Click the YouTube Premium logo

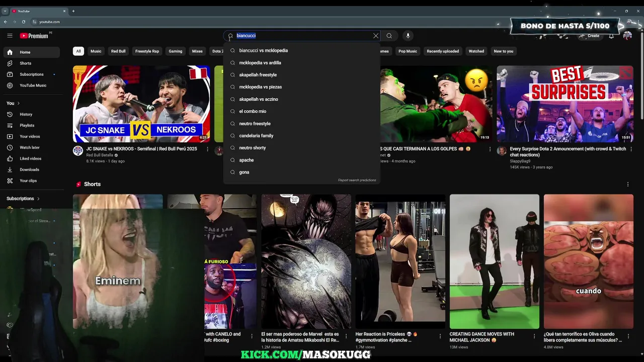pos(34,36)
